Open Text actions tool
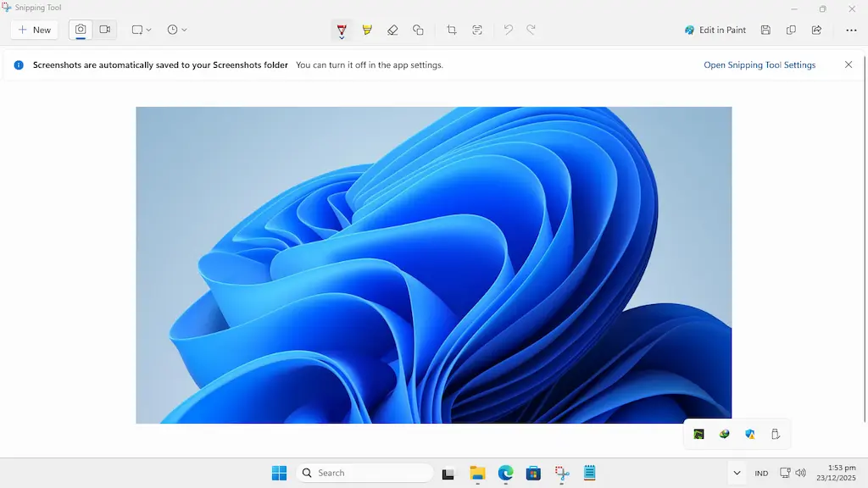Viewport: 868px width, 488px height. tap(477, 30)
